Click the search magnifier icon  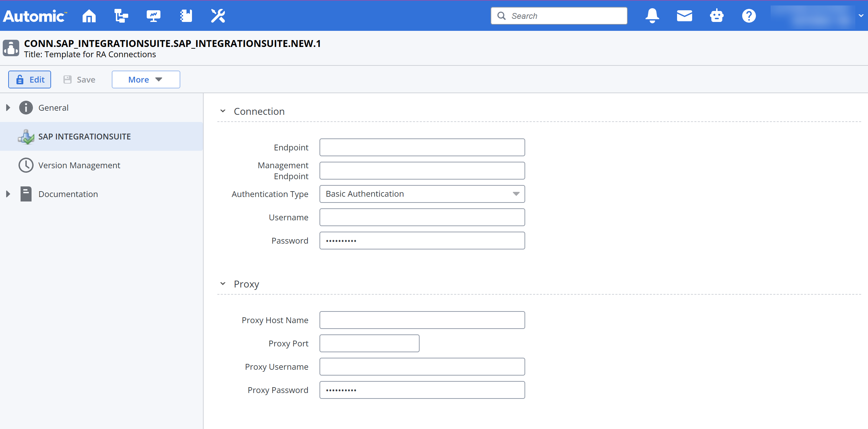tap(502, 16)
